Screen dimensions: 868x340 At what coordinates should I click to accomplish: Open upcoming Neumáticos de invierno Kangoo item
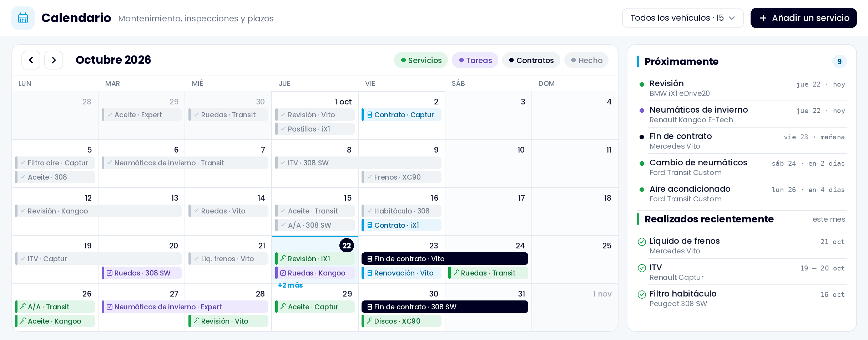pos(742,114)
